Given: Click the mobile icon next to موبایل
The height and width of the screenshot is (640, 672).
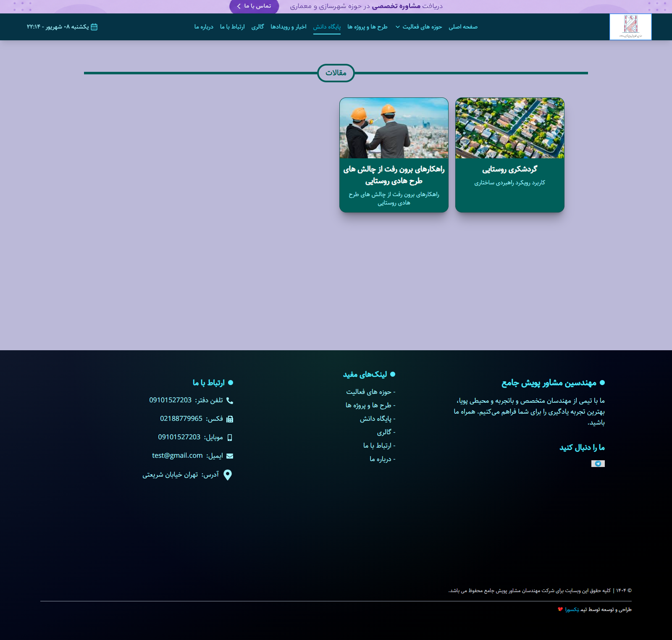Looking at the screenshot, I should (x=230, y=438).
